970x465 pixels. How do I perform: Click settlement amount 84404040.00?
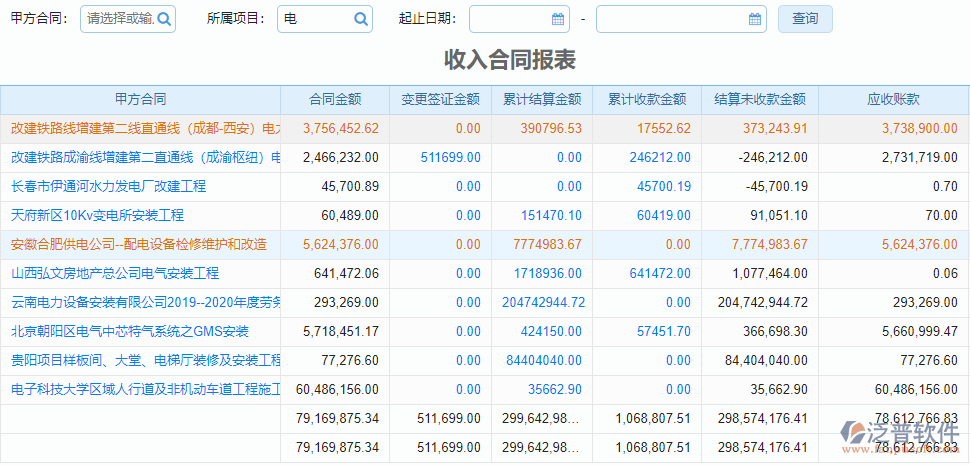(544, 360)
